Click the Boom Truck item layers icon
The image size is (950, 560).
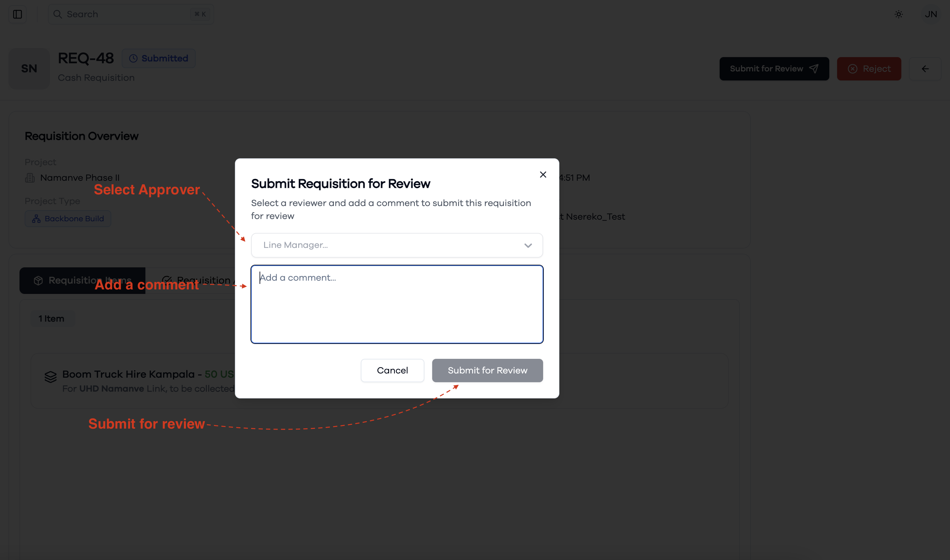click(x=51, y=377)
